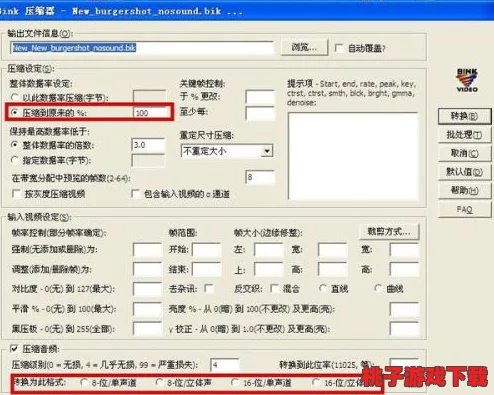Click the 左 crop field
494x395 pixels.
coord(269,250)
